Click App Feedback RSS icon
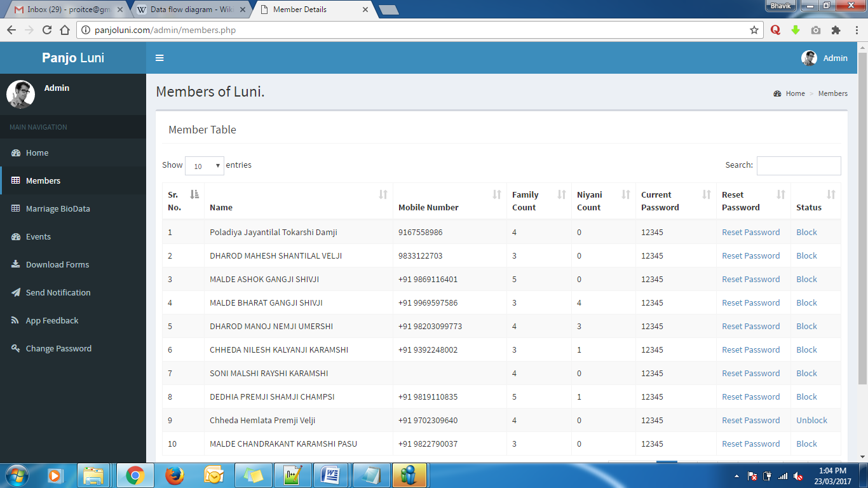Viewport: 868px width, 488px height. click(x=15, y=320)
